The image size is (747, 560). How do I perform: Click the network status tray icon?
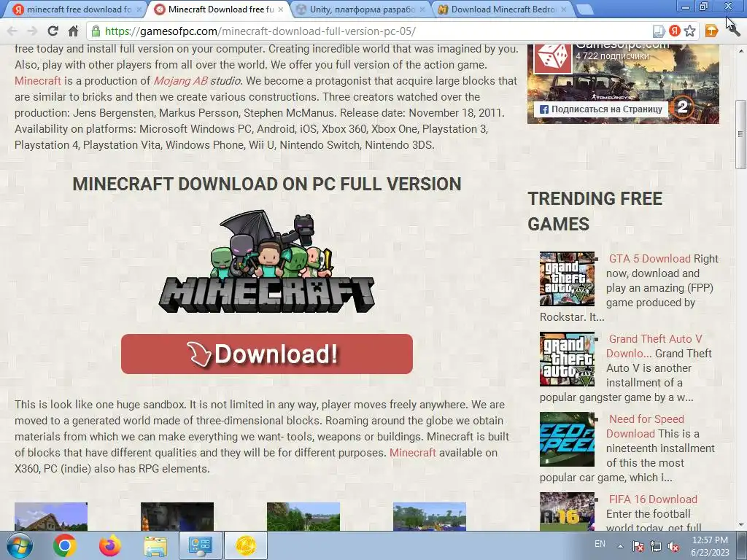656,546
